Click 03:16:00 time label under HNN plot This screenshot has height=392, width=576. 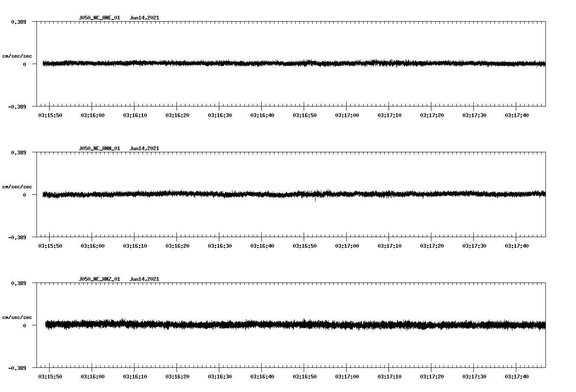pyautogui.click(x=92, y=246)
